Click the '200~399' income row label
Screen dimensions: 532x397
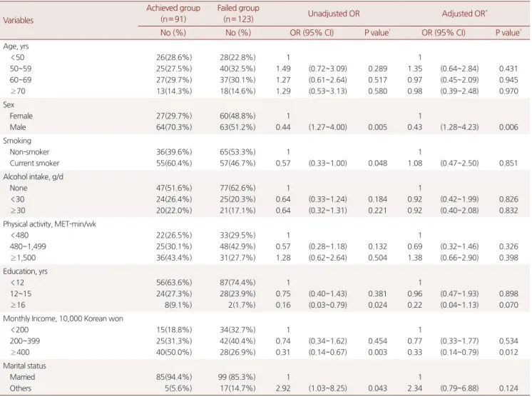pos(25,341)
